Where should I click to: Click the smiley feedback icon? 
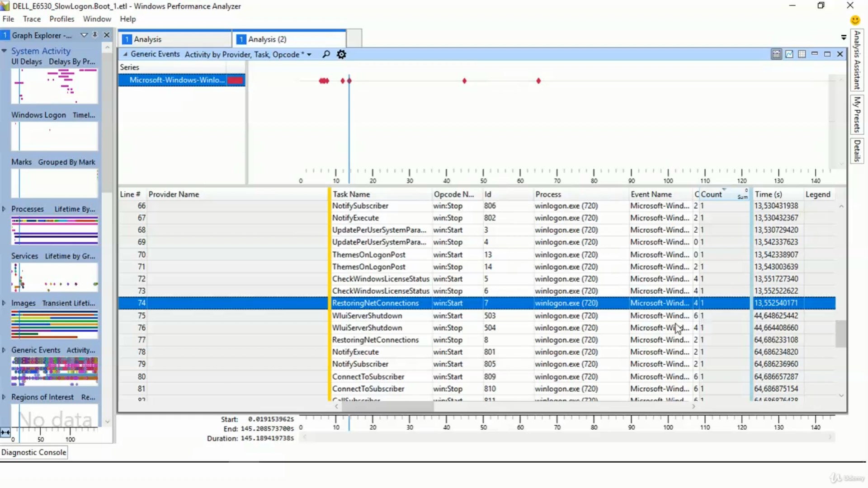point(855,20)
